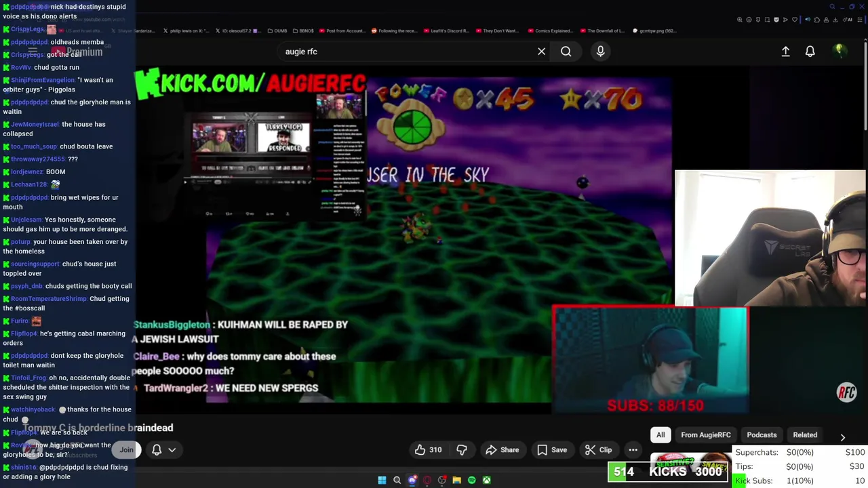Open Spotify from the taskbar
This screenshot has height=488, width=868.
(x=471, y=480)
